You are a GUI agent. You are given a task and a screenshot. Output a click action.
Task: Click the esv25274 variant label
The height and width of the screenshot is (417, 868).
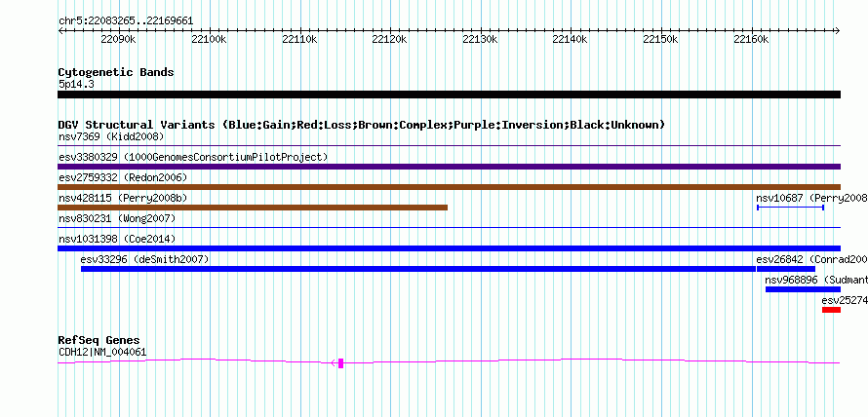coord(845,300)
